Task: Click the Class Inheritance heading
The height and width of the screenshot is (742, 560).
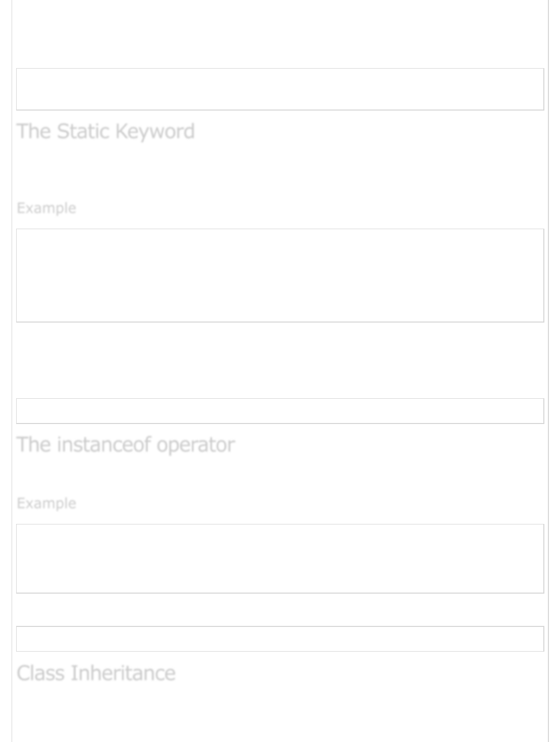Action: click(x=96, y=673)
